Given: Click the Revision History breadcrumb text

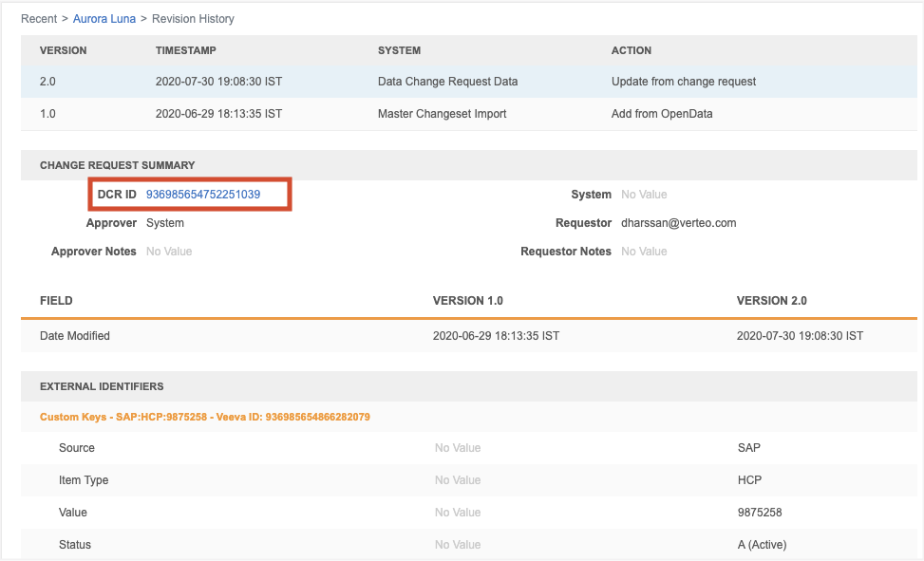Looking at the screenshot, I should 191,19.
